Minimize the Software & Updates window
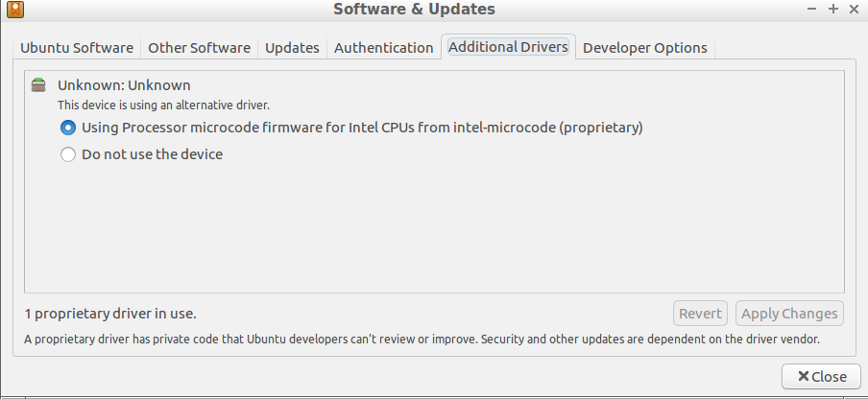The image size is (868, 399). 812,9
